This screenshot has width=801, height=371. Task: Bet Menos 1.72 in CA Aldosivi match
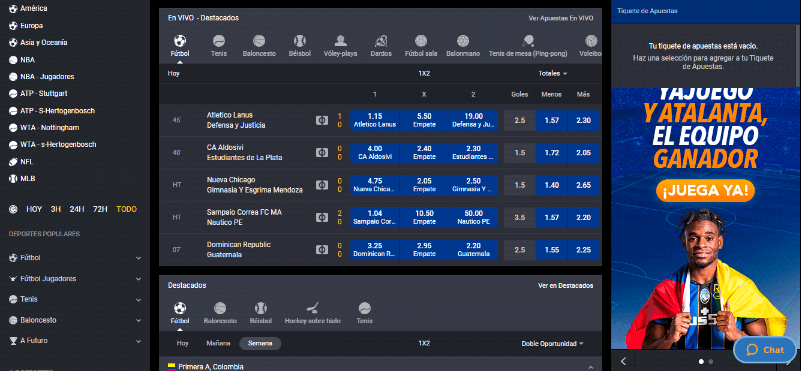click(551, 153)
